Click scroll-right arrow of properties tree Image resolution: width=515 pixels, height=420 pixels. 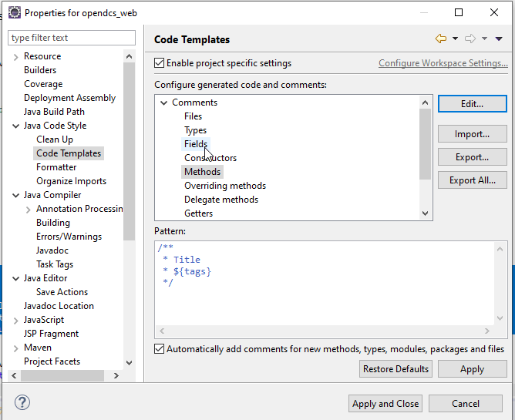pos(116,375)
